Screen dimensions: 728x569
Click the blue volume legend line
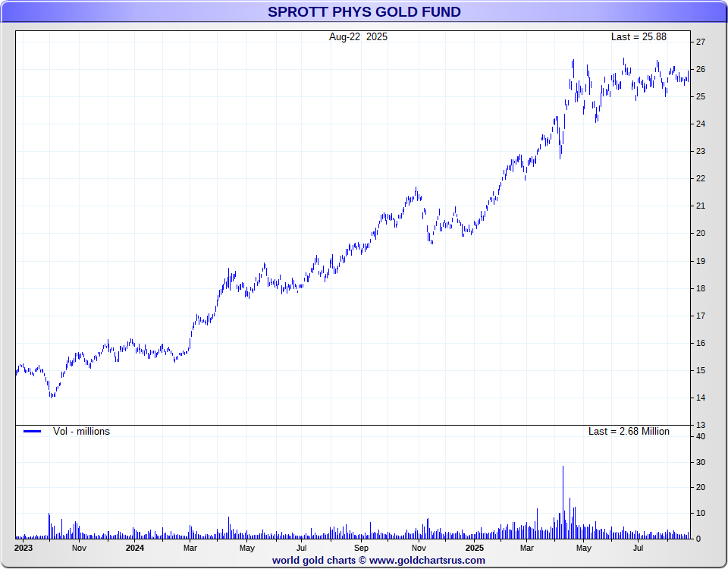pos(32,432)
